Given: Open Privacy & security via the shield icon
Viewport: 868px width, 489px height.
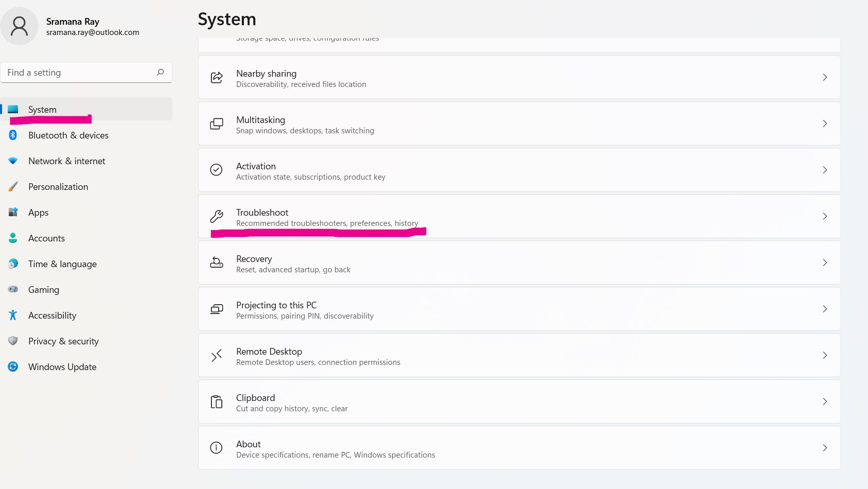Looking at the screenshot, I should pyautogui.click(x=13, y=341).
